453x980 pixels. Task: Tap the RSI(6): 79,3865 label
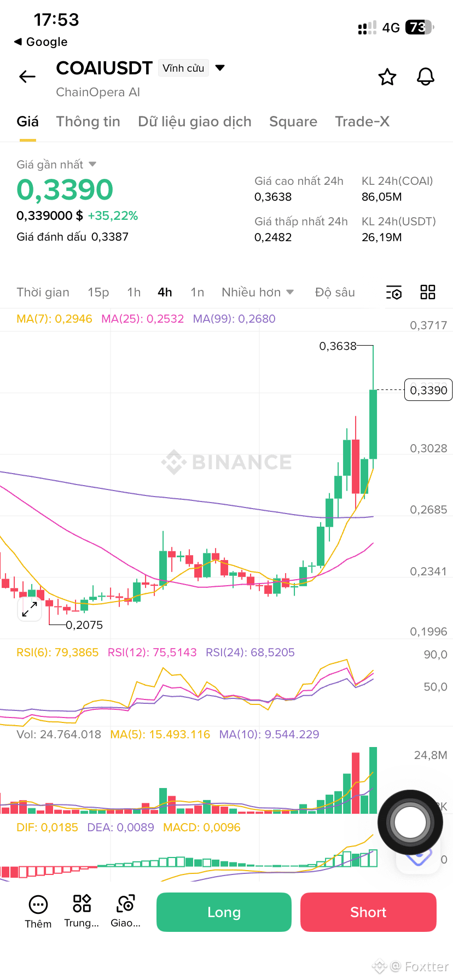57,652
